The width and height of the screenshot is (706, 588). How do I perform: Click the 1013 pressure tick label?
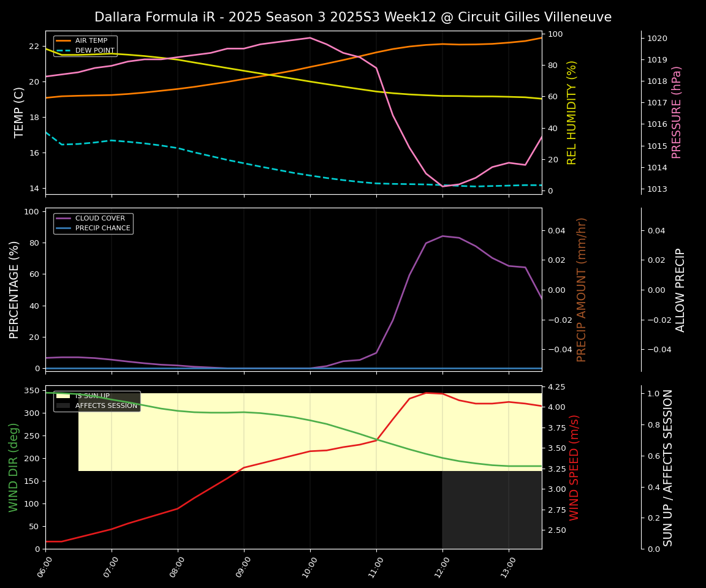tap(658, 189)
